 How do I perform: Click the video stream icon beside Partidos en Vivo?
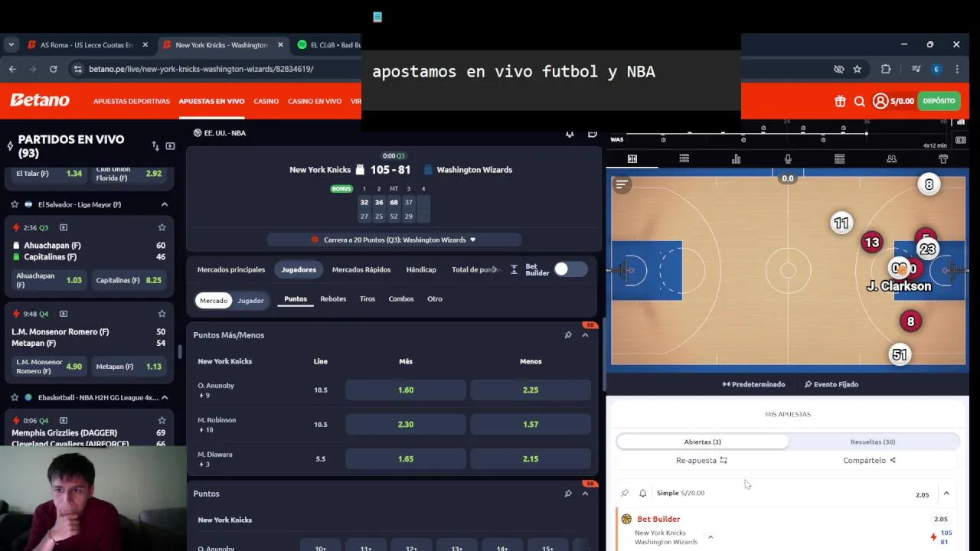(170, 145)
